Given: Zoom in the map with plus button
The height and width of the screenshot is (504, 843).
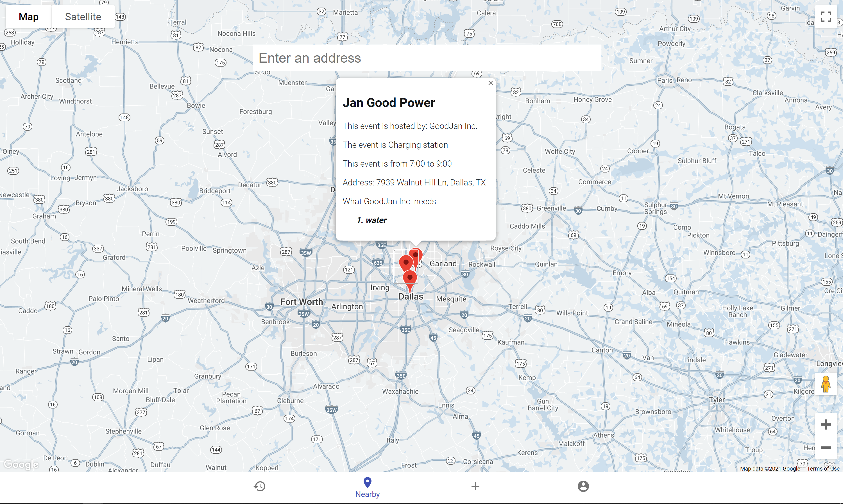Looking at the screenshot, I should [x=826, y=424].
